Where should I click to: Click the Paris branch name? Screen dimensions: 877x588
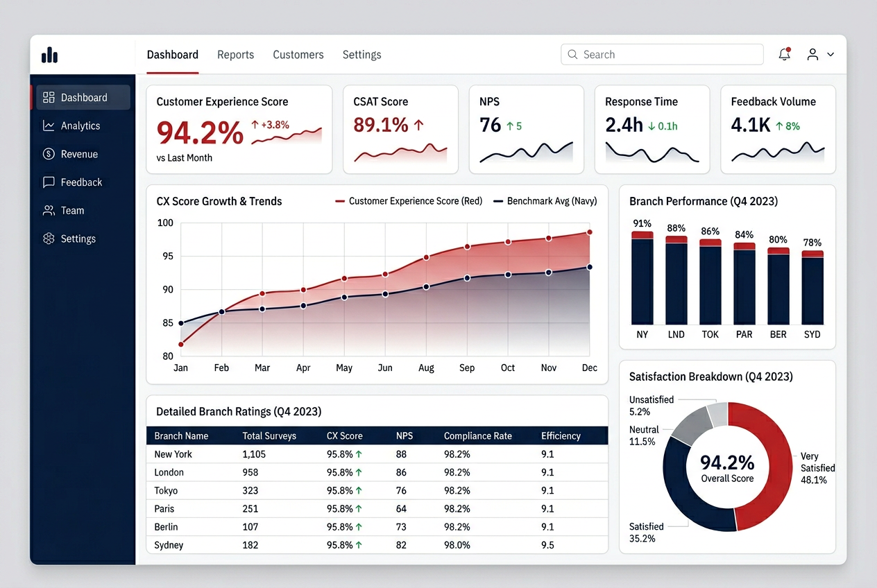pyautogui.click(x=164, y=508)
